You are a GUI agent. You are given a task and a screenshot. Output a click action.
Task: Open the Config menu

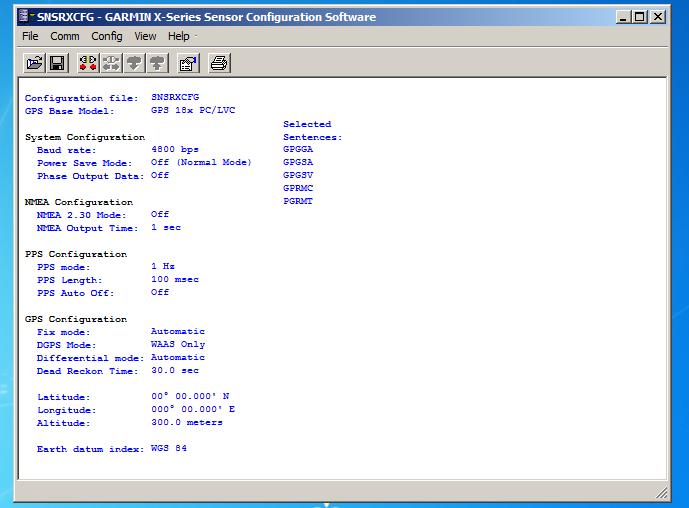coord(107,36)
